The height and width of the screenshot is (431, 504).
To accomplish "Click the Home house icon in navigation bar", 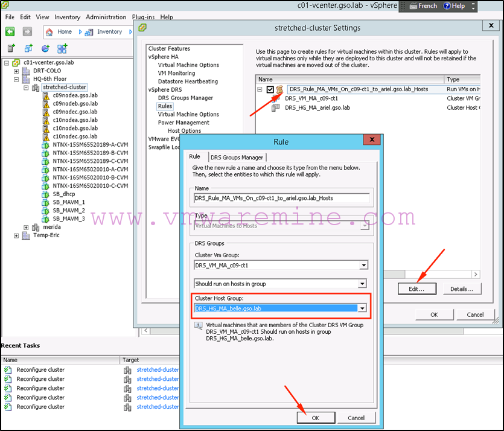I will pyautogui.click(x=49, y=32).
